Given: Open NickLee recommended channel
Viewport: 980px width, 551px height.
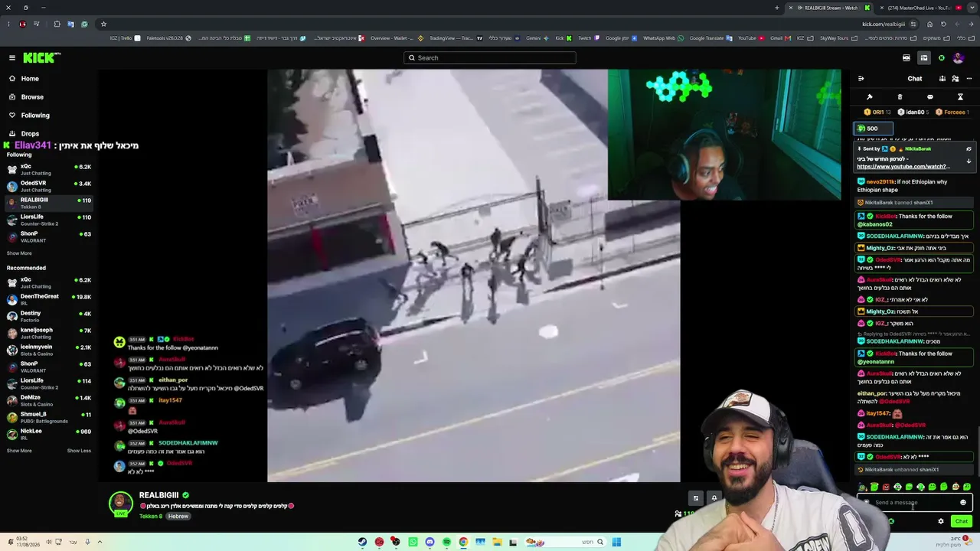Looking at the screenshot, I should tap(49, 434).
